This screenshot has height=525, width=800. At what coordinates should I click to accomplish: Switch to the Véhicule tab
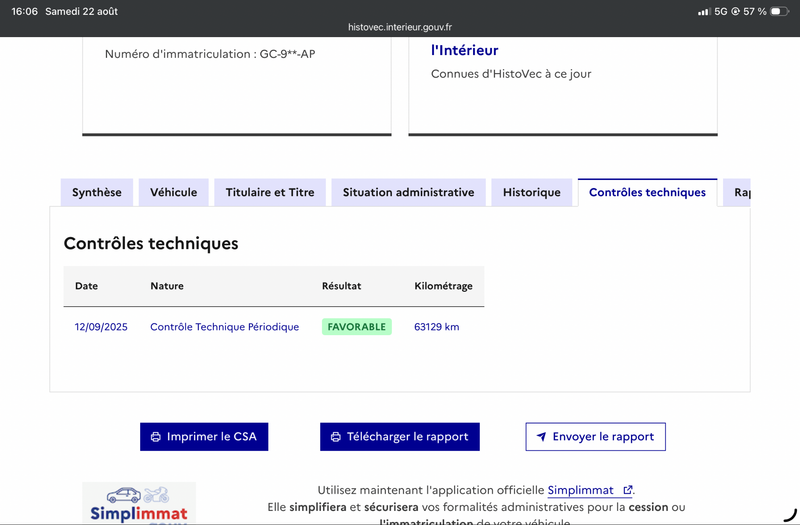pos(173,192)
